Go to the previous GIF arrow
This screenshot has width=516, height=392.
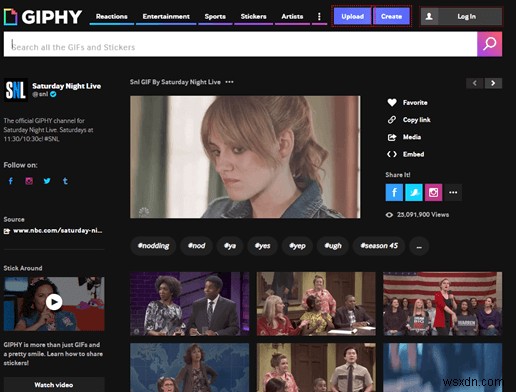click(x=475, y=83)
